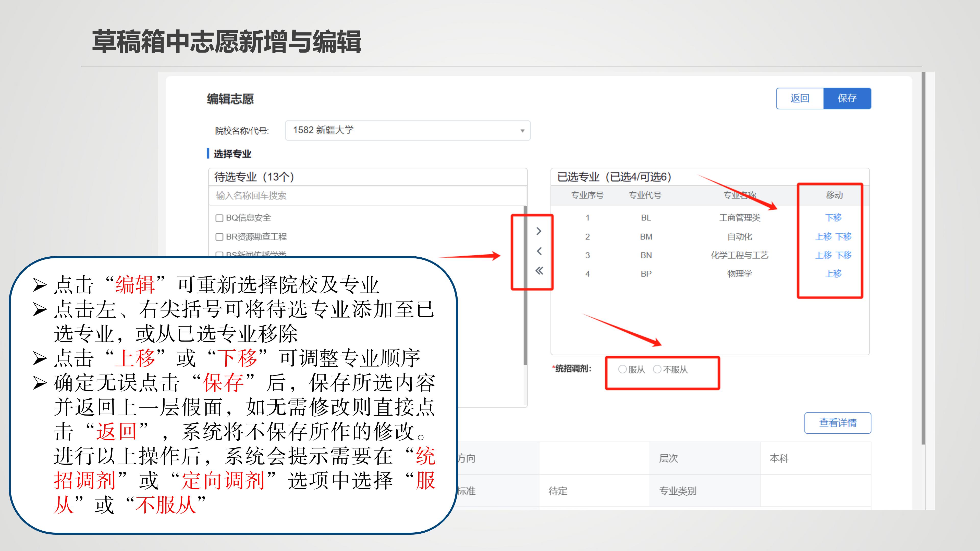980x551 pixels.
Task: Click 下移 for 工商管理类 row
Action: pyautogui.click(x=834, y=218)
